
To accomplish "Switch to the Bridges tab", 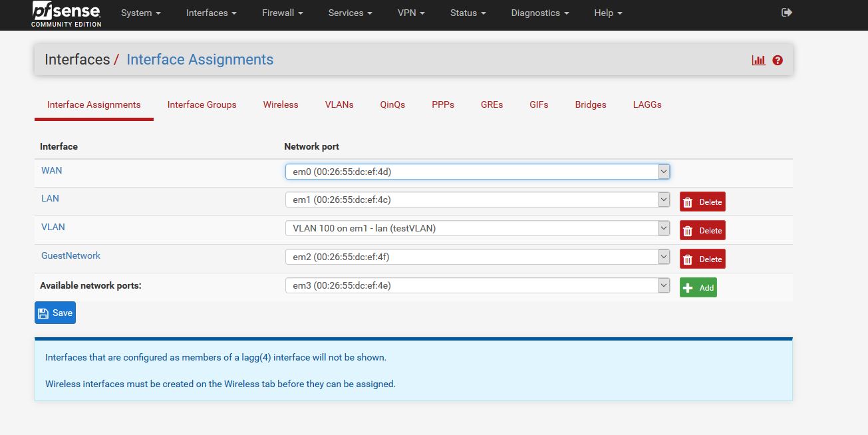I will click(591, 104).
